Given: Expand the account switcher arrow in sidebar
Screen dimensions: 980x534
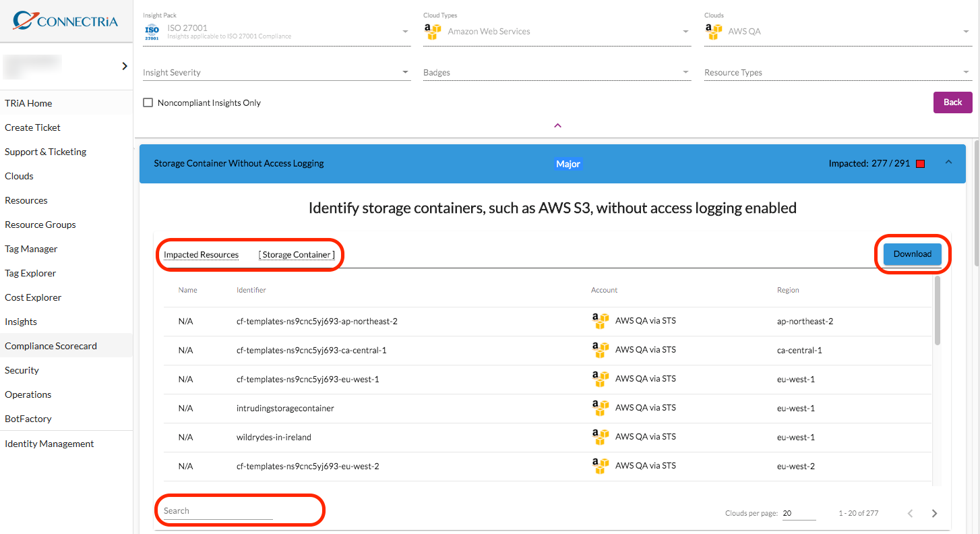Looking at the screenshot, I should [125, 66].
